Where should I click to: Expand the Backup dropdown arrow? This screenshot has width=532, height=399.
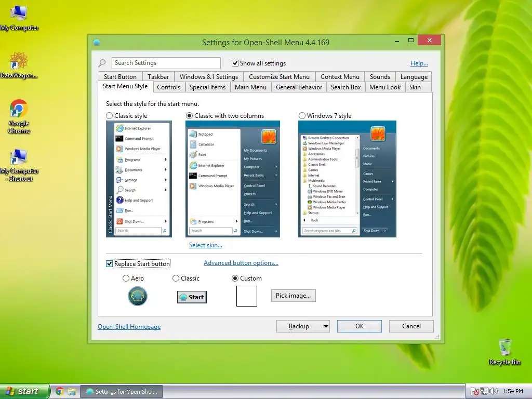click(326, 326)
